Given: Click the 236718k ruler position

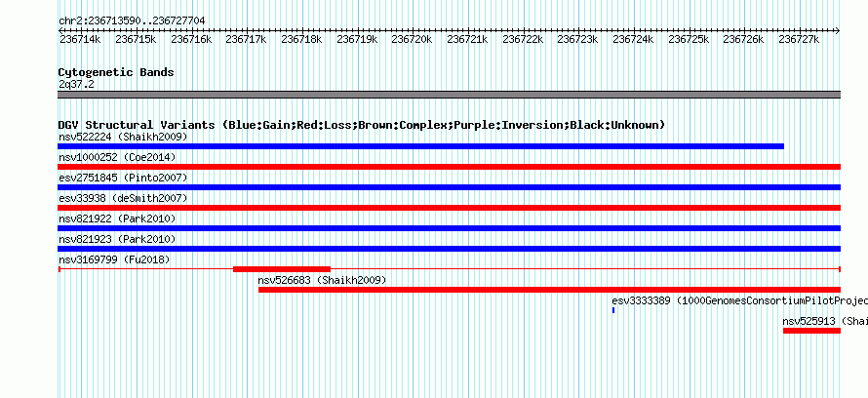Looking at the screenshot, I should pyautogui.click(x=301, y=39).
